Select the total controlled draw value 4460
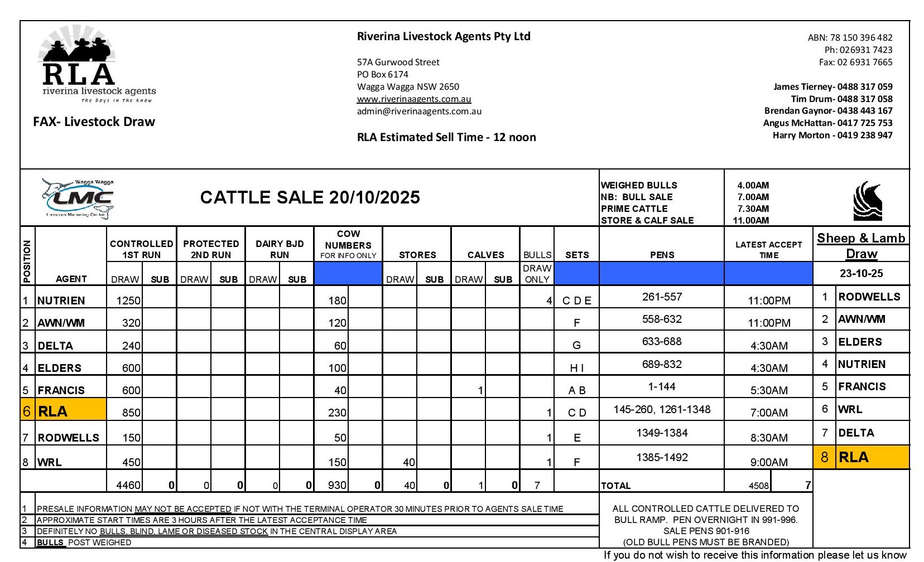924x562 pixels. [x=128, y=485]
